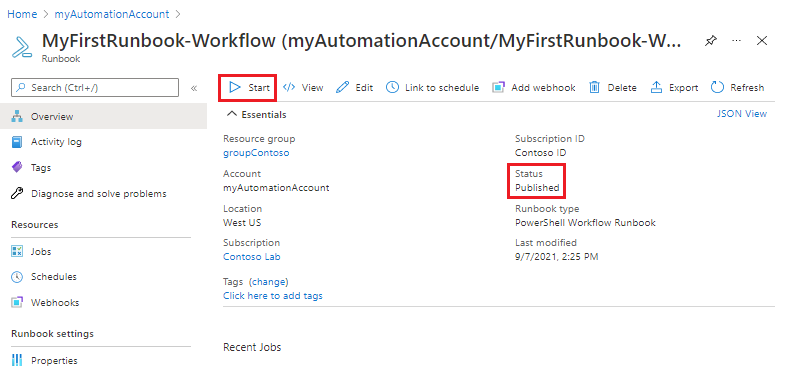Click the Delete label in toolbar
785x370 pixels.
pos(622,88)
